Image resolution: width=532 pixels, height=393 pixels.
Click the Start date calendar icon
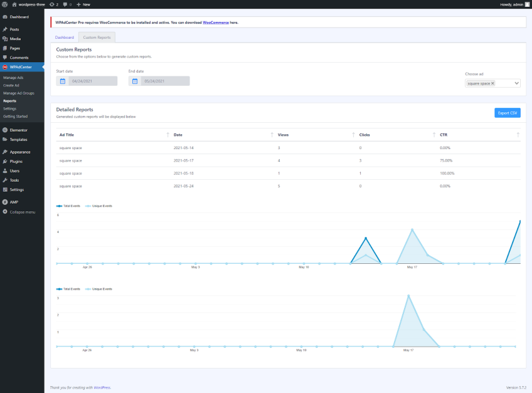[63, 80]
